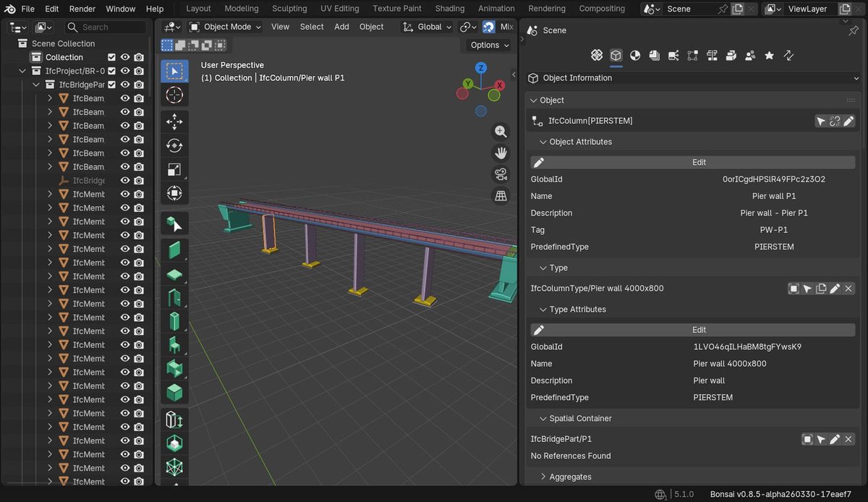Toggle camera view with camera icon
Viewport: 868px width, 502px height.
[x=501, y=174]
